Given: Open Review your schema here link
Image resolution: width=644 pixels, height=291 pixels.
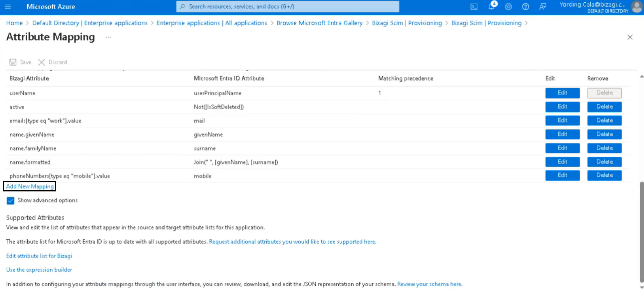Looking at the screenshot, I should pos(430,284).
